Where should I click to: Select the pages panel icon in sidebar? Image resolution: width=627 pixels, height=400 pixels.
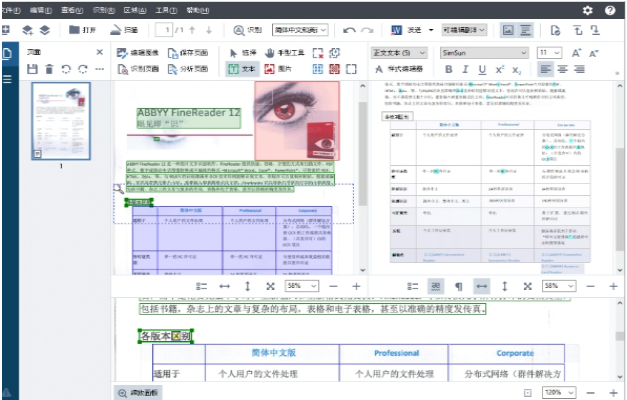tap(8, 53)
